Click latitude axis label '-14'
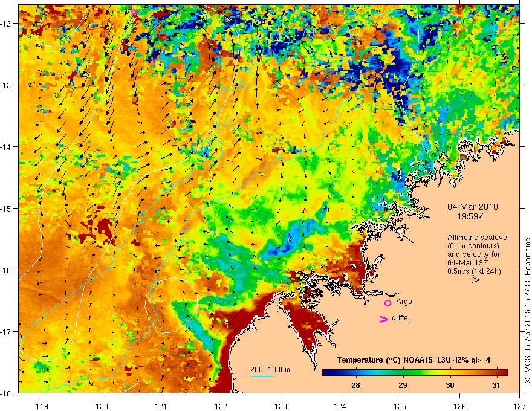 pos(7,147)
